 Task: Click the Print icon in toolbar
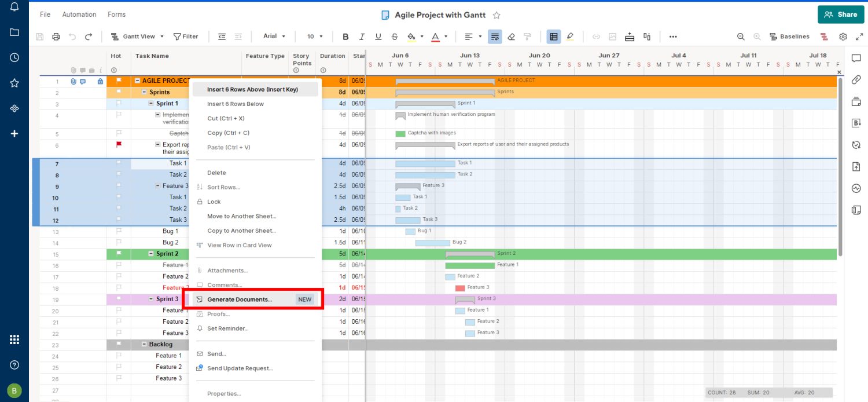pyautogui.click(x=56, y=36)
